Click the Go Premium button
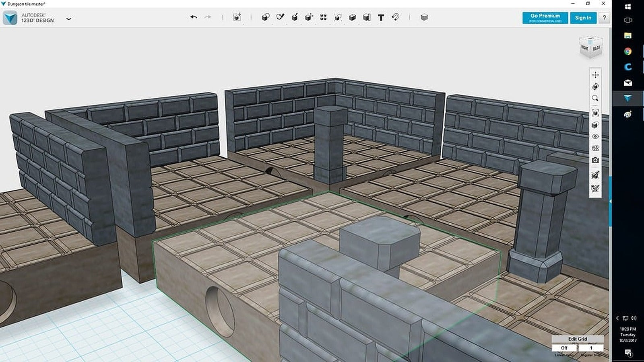644x362 pixels. click(544, 18)
